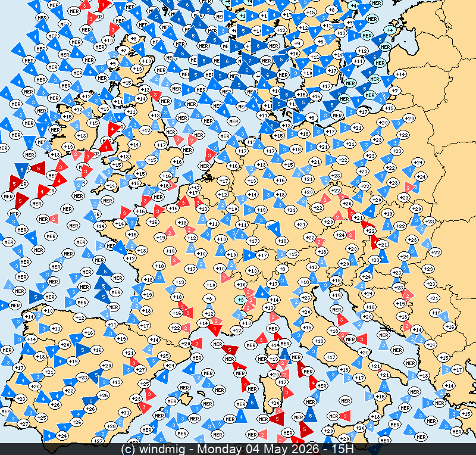Click the +7 temperature label in Scotland
476x455 pixels.
[x=123, y=51]
